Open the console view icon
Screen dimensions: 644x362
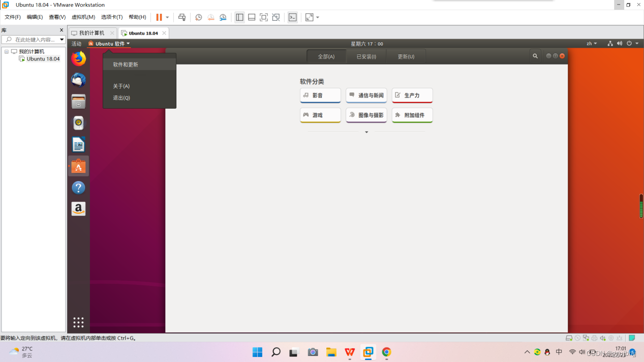293,17
